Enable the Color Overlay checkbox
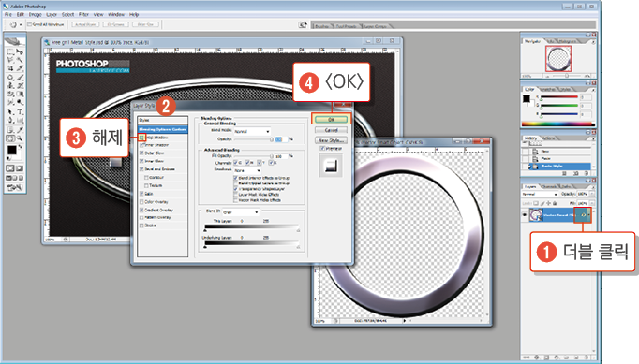This screenshot has height=364, width=639. click(x=141, y=202)
